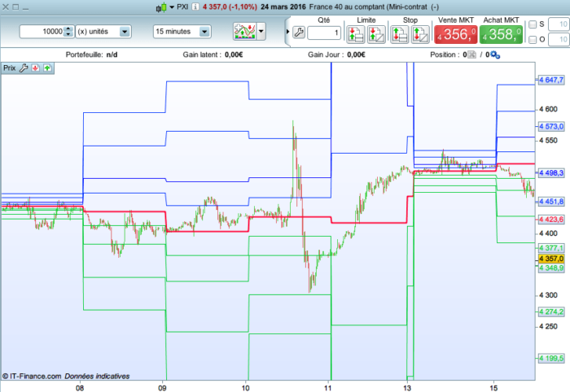Click the red down arrow icon in Prix panel

coord(35,68)
